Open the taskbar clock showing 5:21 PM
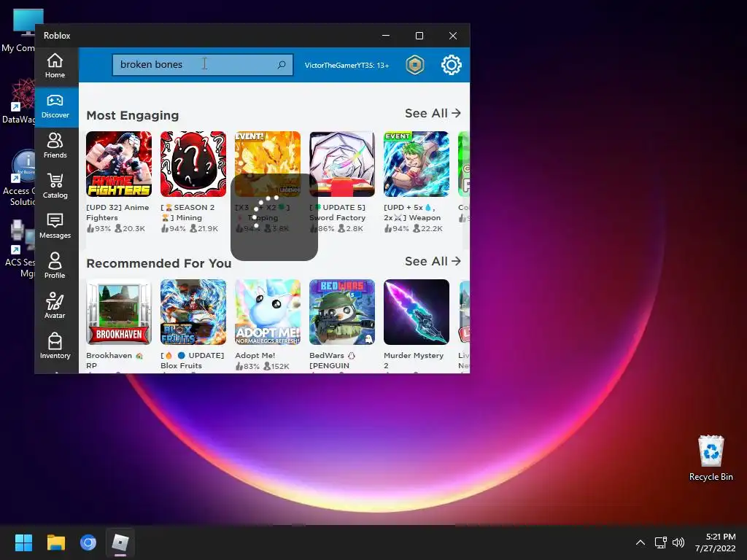 pos(715,542)
